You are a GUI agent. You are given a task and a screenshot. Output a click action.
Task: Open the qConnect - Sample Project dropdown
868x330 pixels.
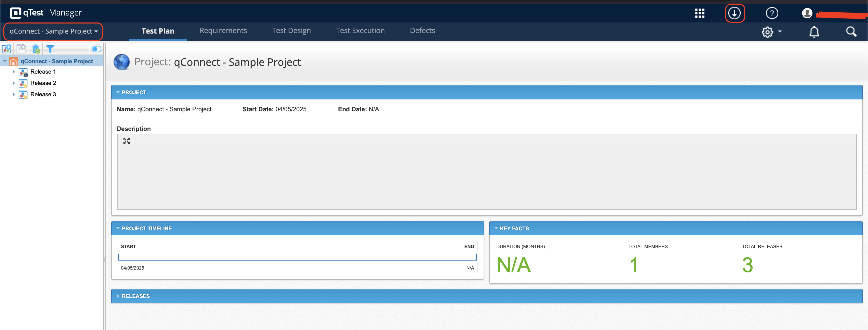pyautogui.click(x=53, y=31)
